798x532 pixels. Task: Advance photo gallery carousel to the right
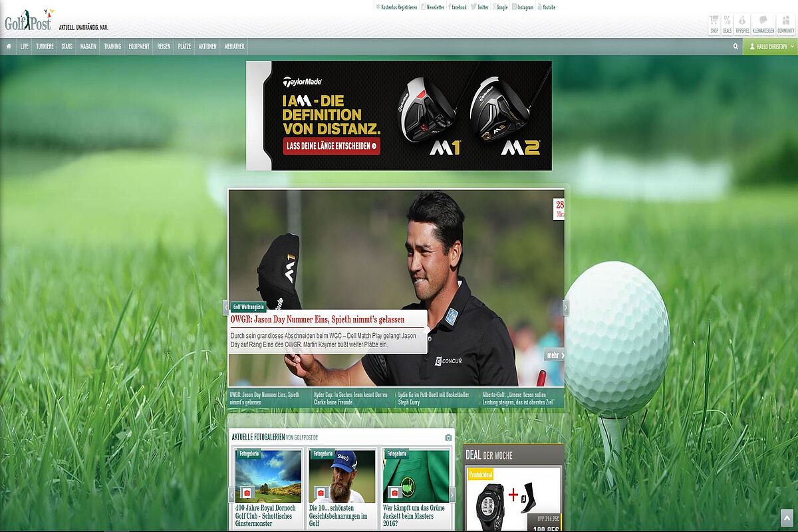pyautogui.click(x=452, y=494)
